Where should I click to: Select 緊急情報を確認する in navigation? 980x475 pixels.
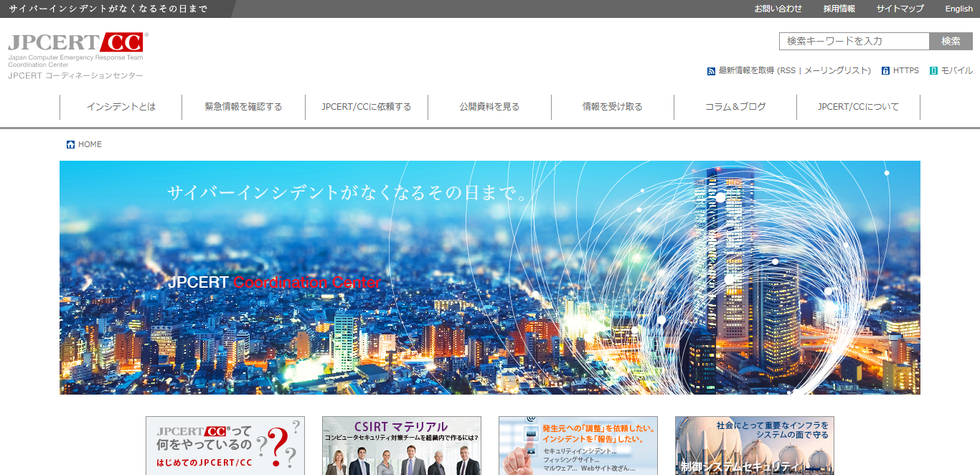[x=244, y=107]
